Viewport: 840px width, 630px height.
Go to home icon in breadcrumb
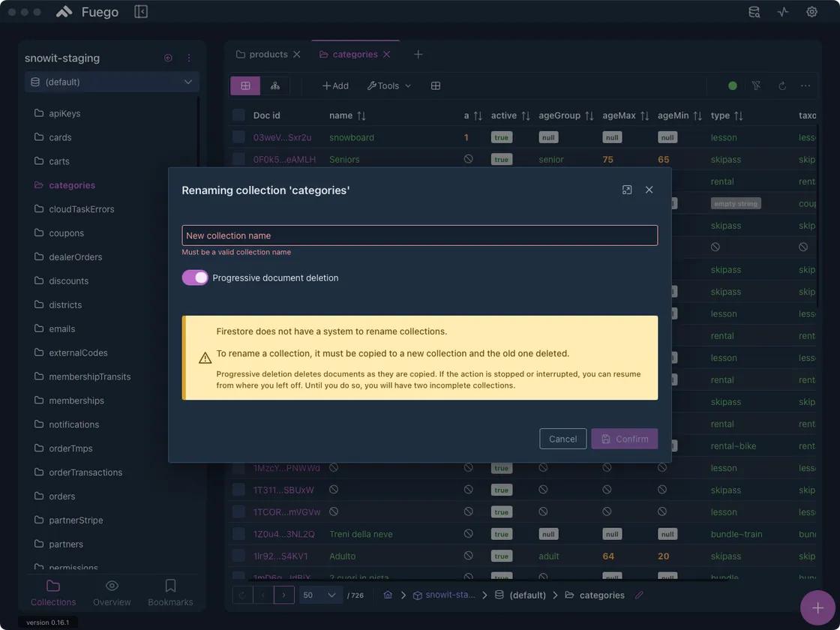coord(388,595)
